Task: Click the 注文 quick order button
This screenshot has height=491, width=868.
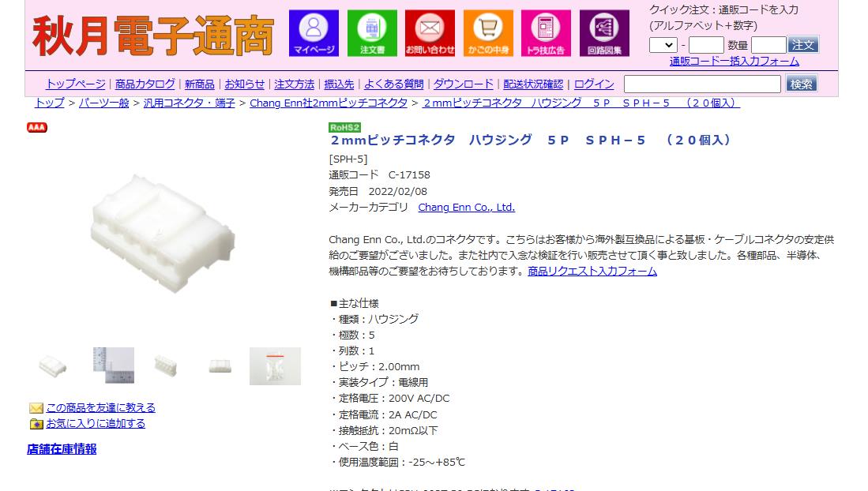Action: point(803,45)
